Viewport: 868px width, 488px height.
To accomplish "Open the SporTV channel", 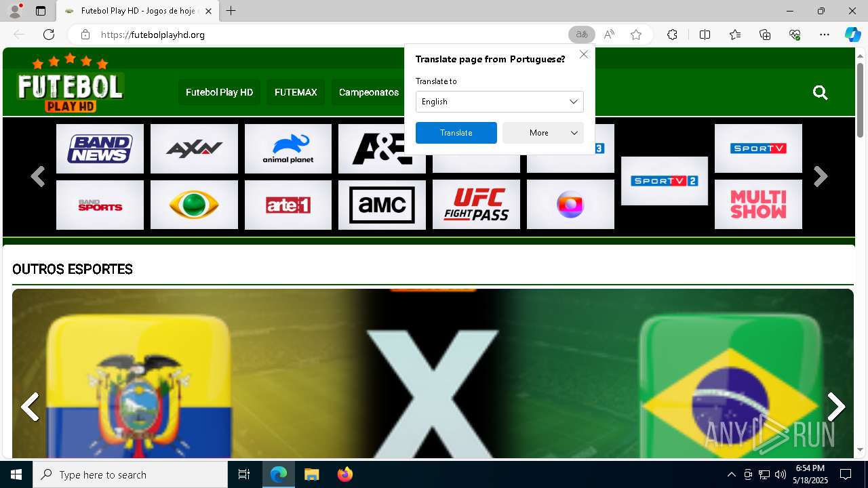I will click(x=758, y=148).
